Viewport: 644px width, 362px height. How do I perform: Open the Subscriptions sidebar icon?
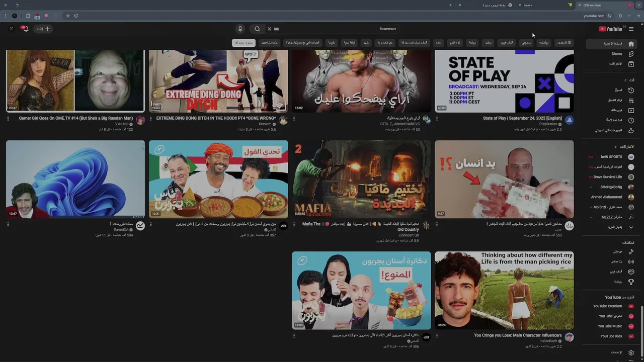click(631, 64)
